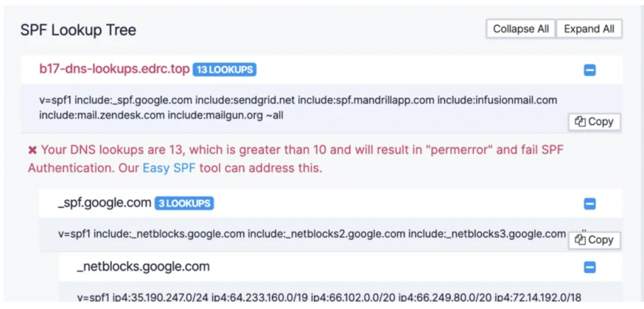Click the Expand All button
The height and width of the screenshot is (309, 644).
(x=589, y=29)
